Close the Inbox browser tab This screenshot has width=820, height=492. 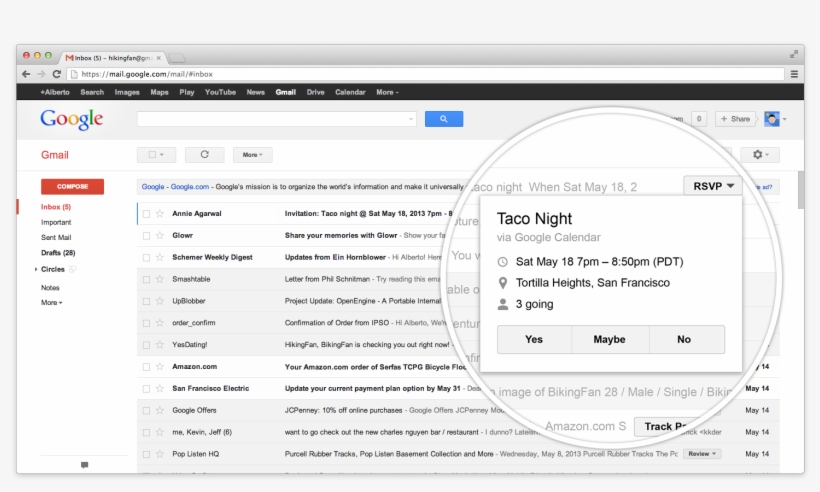pos(158,58)
